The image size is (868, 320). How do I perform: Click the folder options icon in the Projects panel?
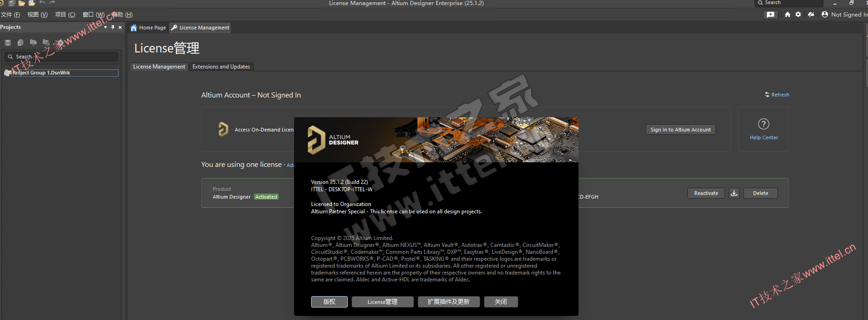tap(46, 42)
